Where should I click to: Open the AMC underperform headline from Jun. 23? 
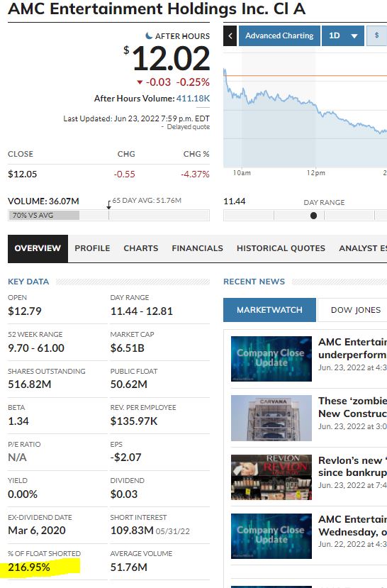tap(352, 348)
